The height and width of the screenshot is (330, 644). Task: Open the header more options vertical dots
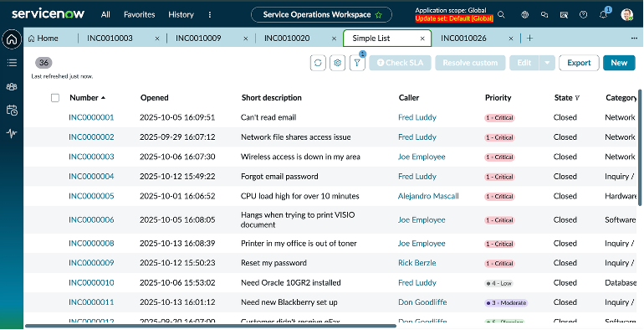[210, 15]
